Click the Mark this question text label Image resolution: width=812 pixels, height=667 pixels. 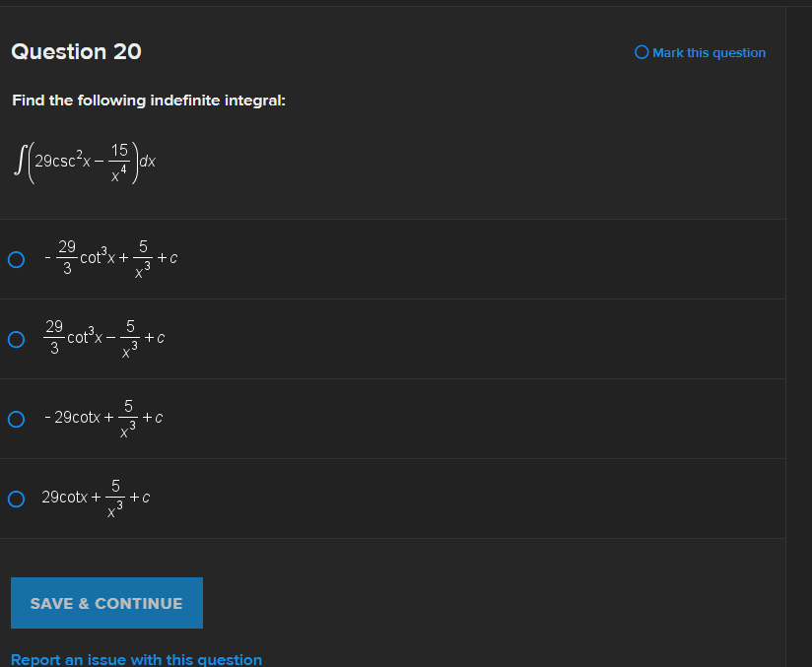coord(709,52)
